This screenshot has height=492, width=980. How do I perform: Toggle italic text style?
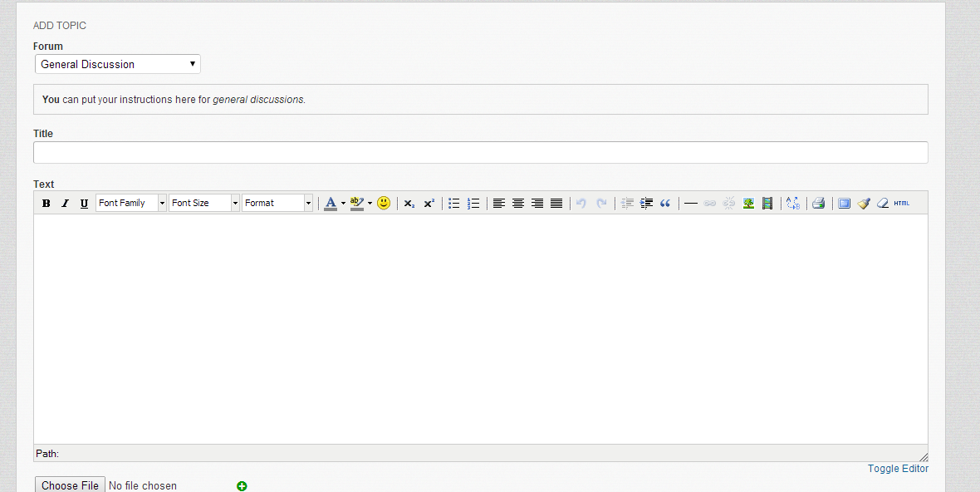[65, 204]
